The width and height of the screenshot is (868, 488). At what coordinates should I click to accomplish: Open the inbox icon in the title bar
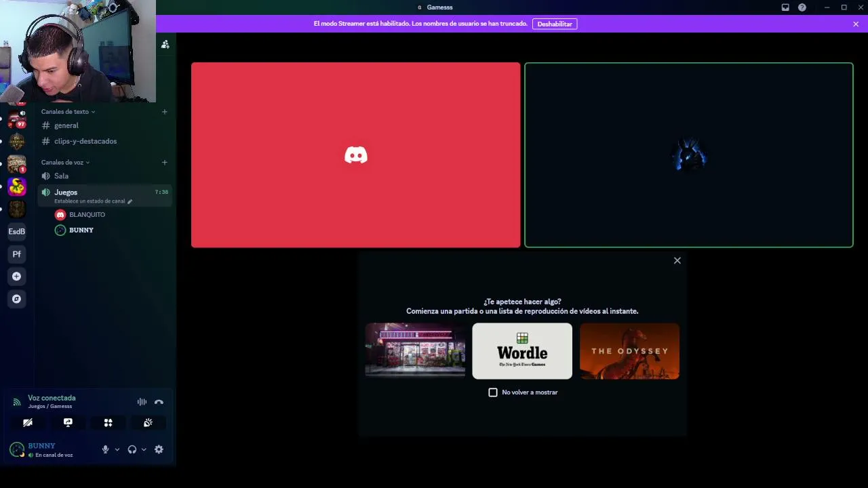point(785,7)
